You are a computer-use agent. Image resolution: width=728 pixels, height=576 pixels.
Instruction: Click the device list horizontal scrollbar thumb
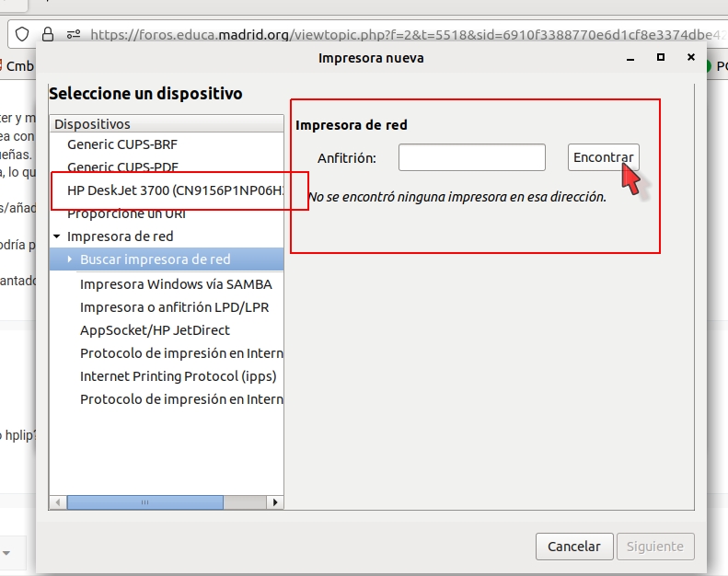click(145, 502)
